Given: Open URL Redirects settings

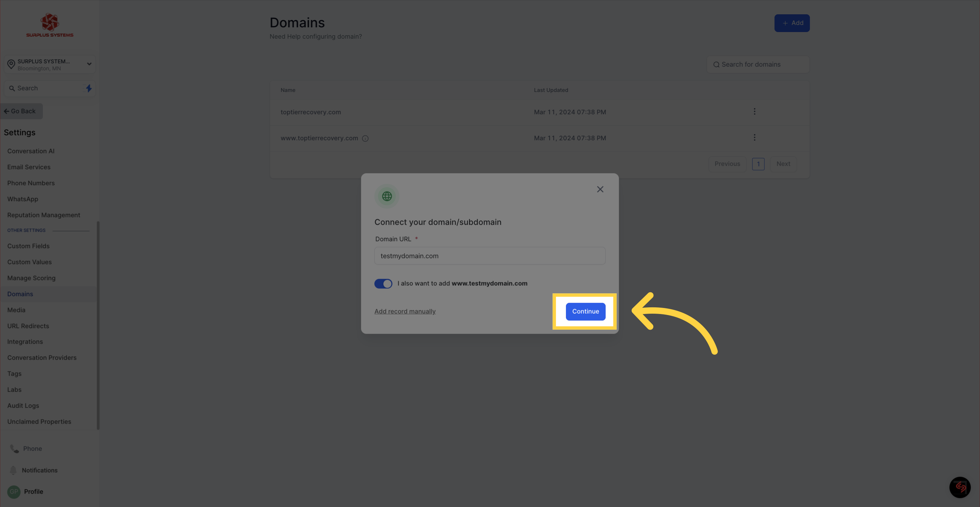Looking at the screenshot, I should pos(28,326).
